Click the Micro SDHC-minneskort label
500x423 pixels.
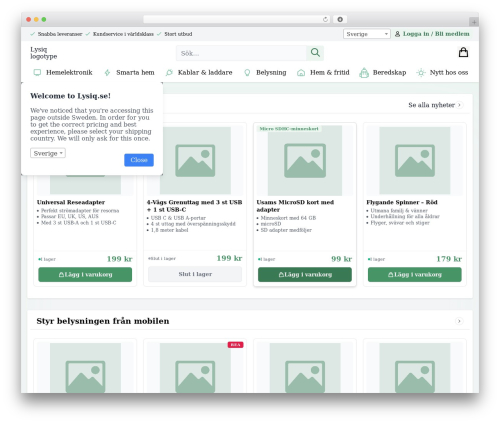pos(289,129)
